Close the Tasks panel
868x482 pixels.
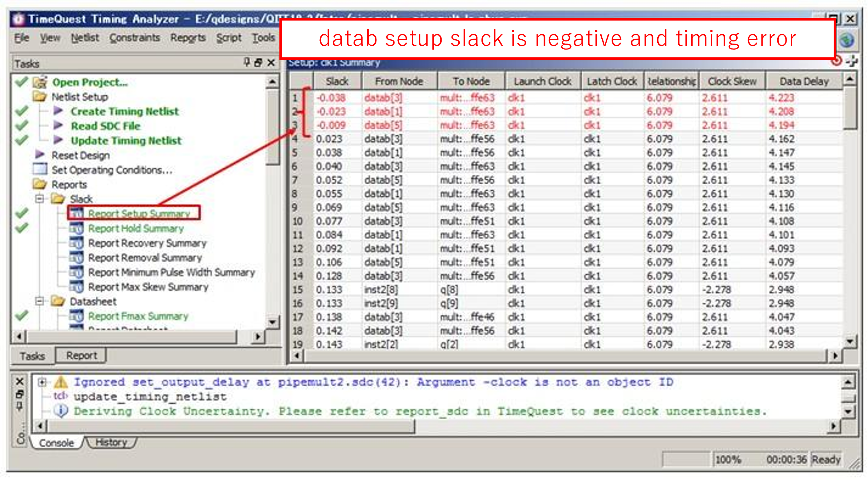click(271, 63)
